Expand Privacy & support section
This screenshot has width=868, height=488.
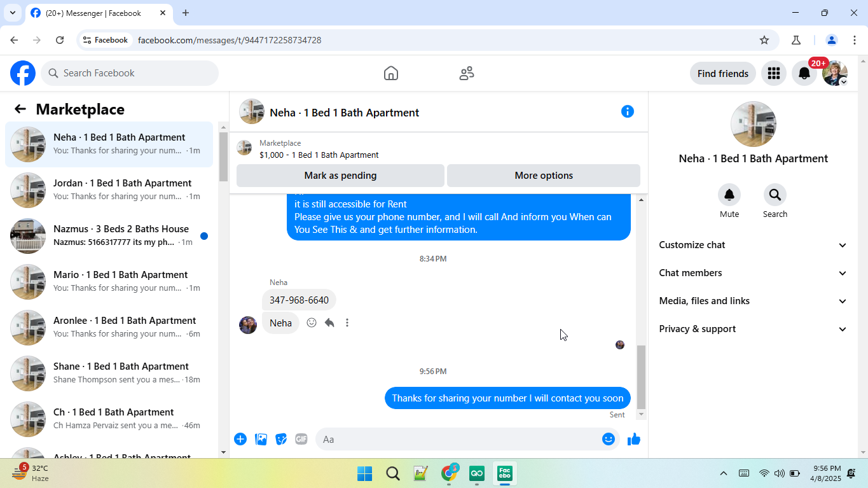[753, 329]
